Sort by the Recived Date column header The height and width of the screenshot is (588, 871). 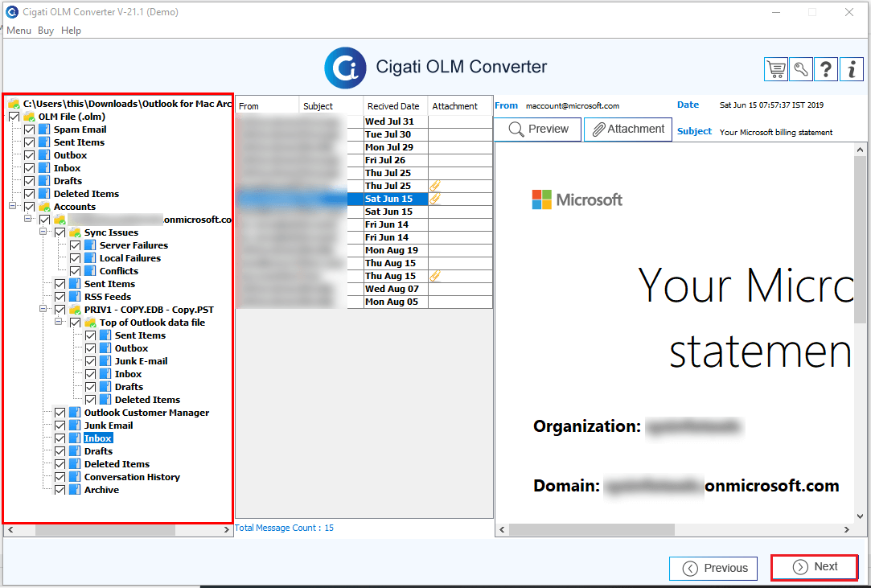[x=395, y=105]
